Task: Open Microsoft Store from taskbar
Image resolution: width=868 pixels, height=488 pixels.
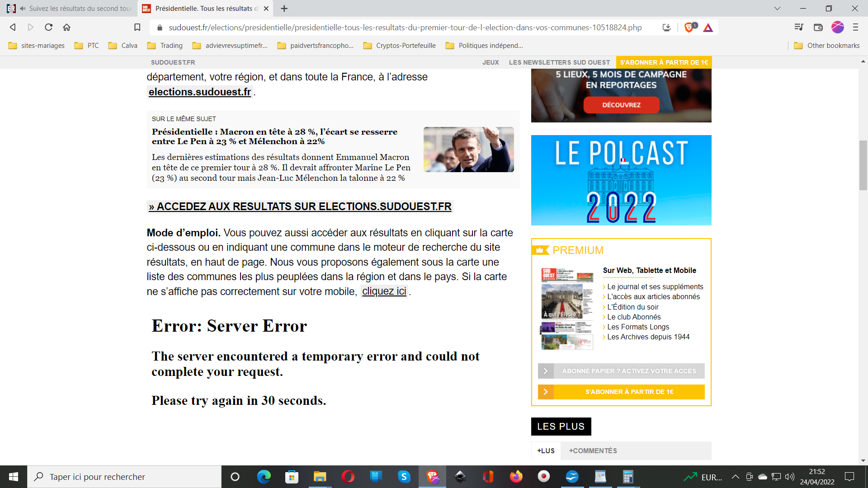Action: tap(292, 477)
